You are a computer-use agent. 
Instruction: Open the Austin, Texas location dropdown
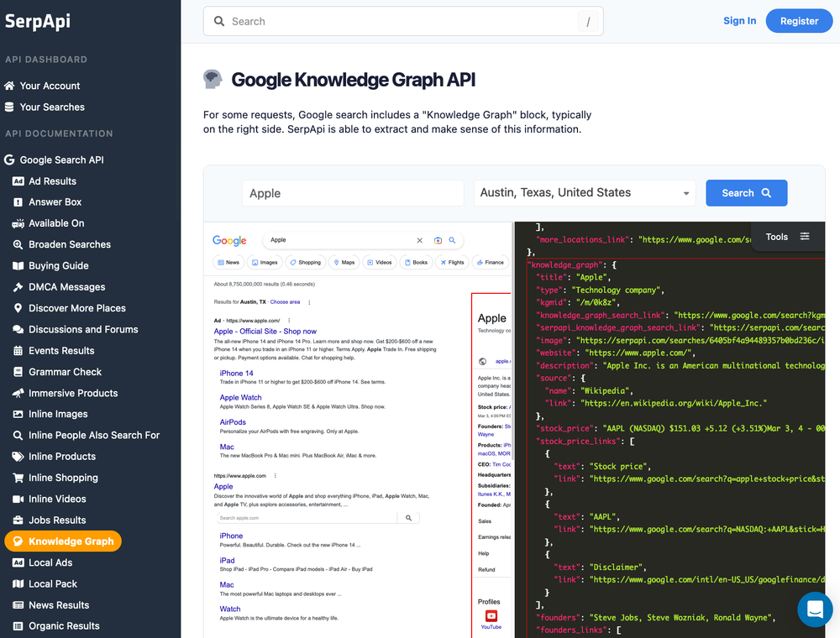click(585, 192)
